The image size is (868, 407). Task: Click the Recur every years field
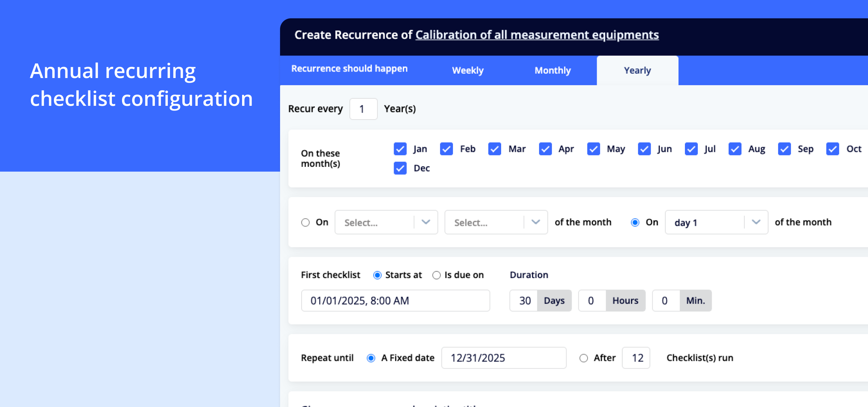[x=363, y=109]
